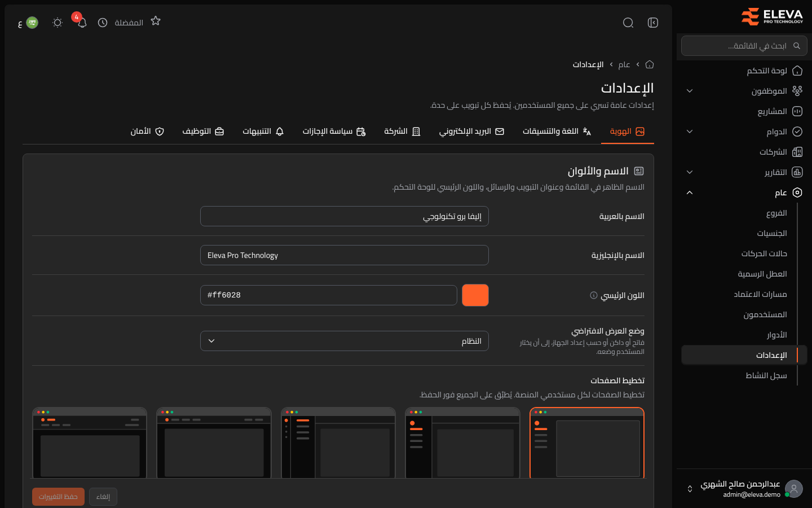Click the ابحث في القائمة search box
The image size is (812, 508).
pos(744,46)
